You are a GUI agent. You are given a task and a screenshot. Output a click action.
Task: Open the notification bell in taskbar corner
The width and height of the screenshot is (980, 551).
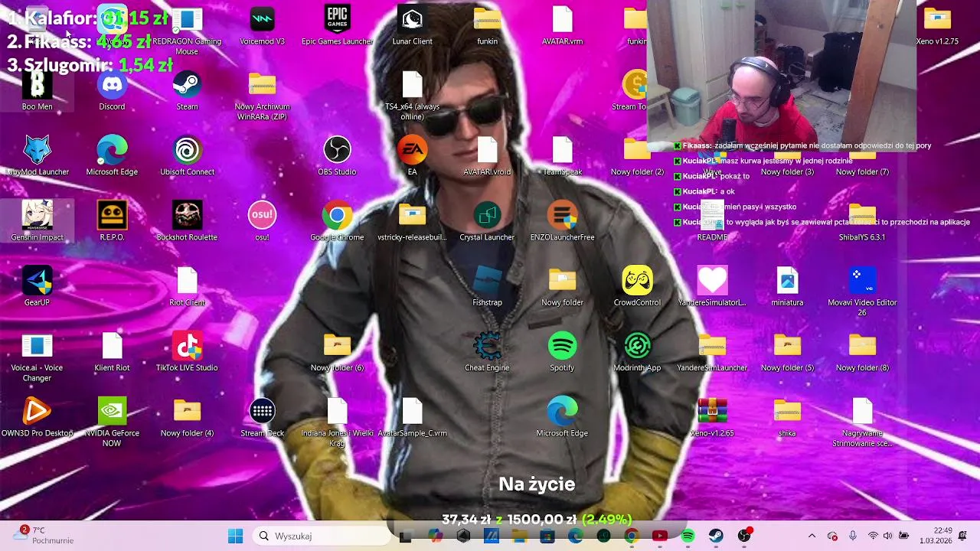(x=962, y=535)
